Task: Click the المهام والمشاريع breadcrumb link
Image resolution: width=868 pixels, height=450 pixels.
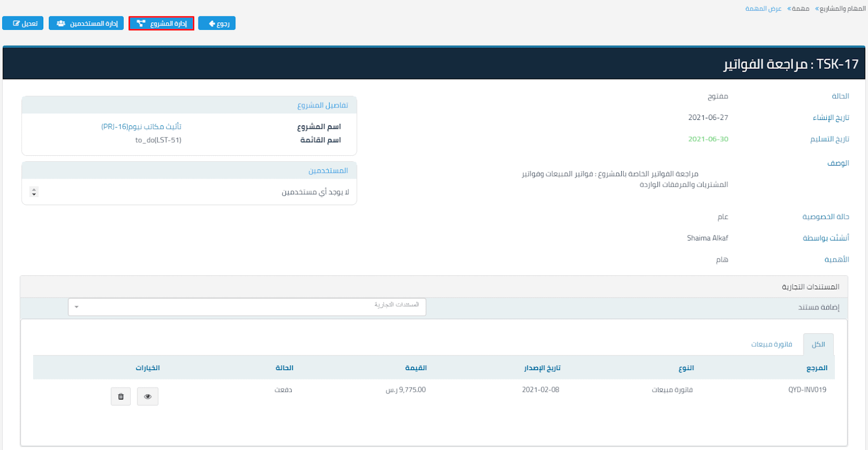Action: click(x=843, y=9)
